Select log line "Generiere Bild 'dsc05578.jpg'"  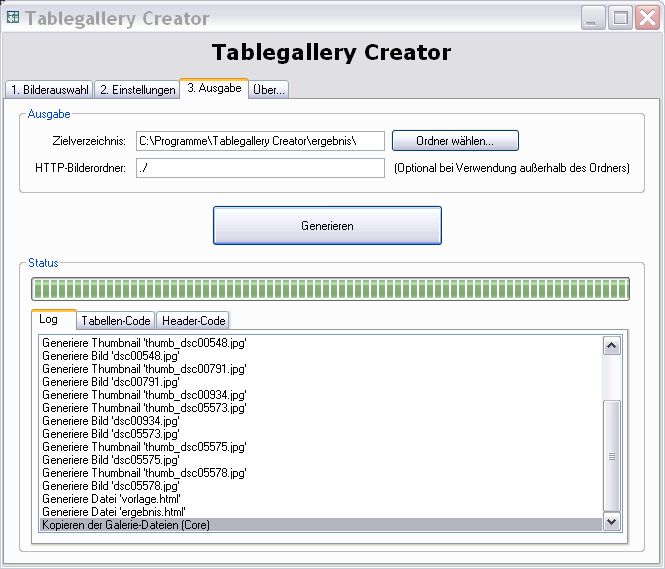coord(321,486)
